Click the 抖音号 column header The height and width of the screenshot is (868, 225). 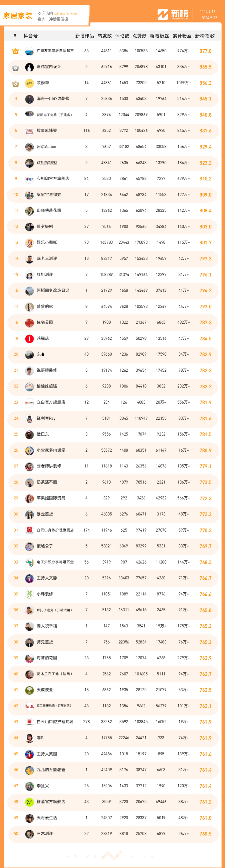pos(31,36)
